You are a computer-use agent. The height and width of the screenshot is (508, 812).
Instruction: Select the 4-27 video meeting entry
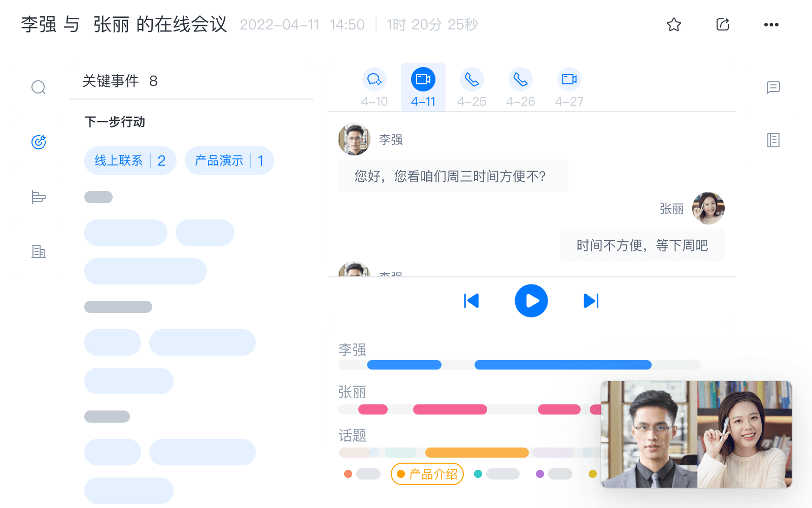(569, 86)
